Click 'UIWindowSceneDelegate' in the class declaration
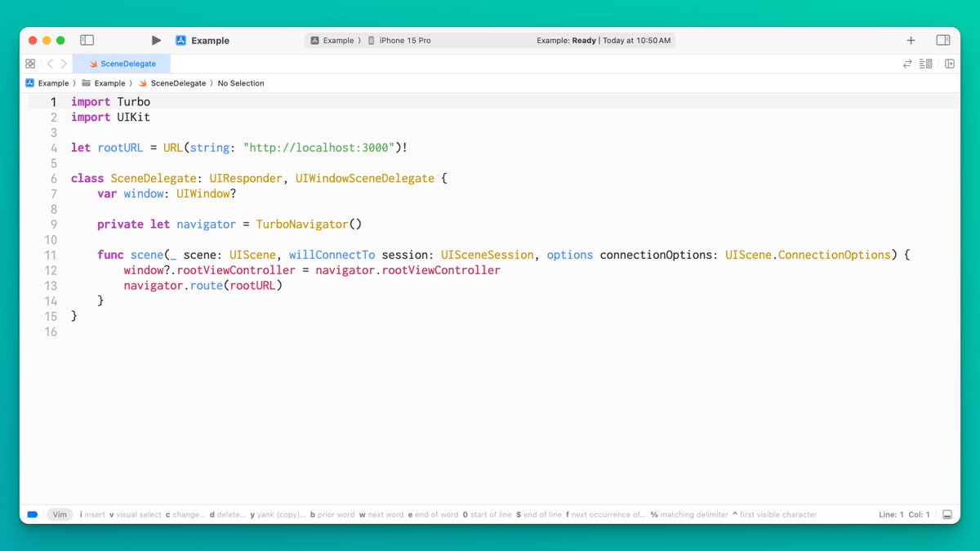Image resolution: width=980 pixels, height=551 pixels. [365, 179]
